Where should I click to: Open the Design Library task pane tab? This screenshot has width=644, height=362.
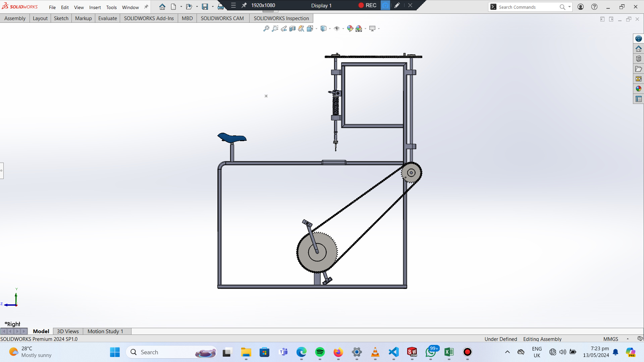click(638, 59)
